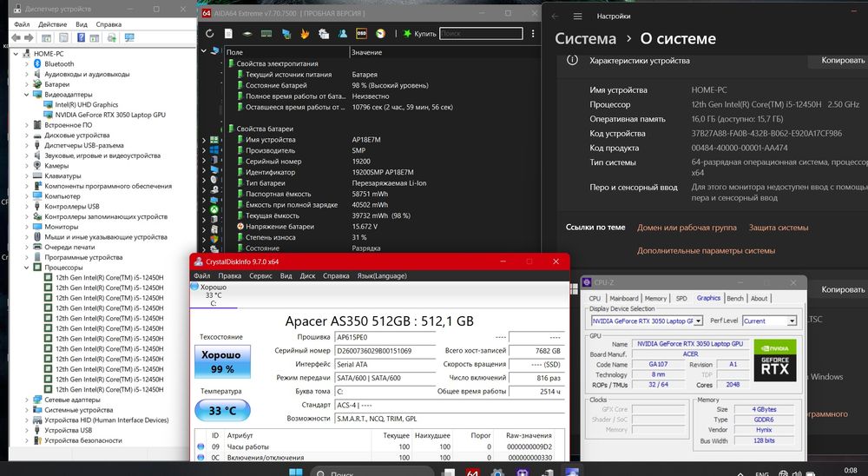Collapse the AIDA64 tree root chevron
The height and width of the screenshot is (476, 868).
pyautogui.click(x=203, y=51)
